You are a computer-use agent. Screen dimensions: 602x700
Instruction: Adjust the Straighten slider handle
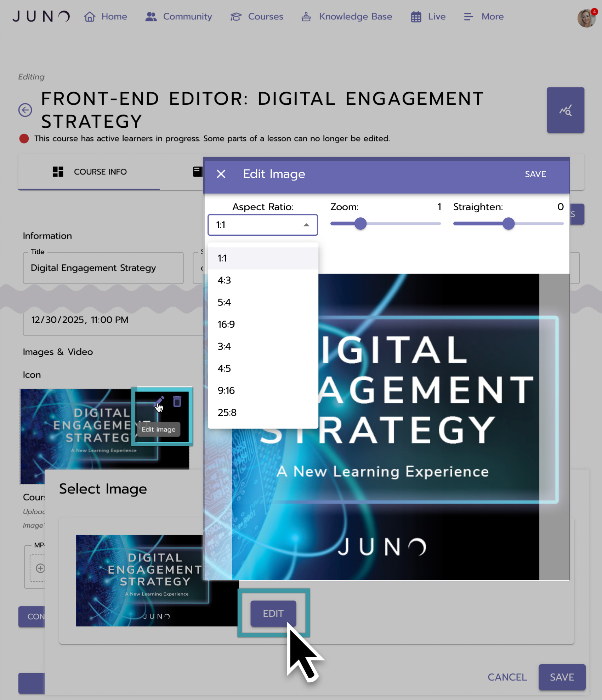pyautogui.click(x=509, y=224)
